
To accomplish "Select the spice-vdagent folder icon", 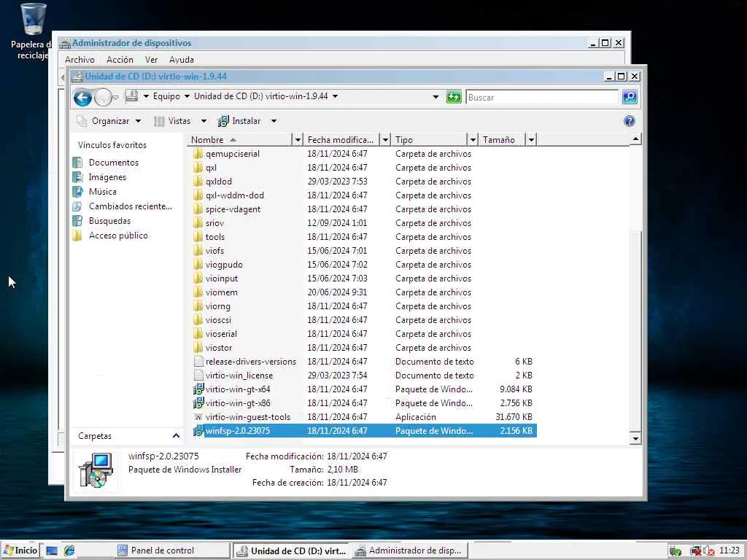I will (198, 209).
